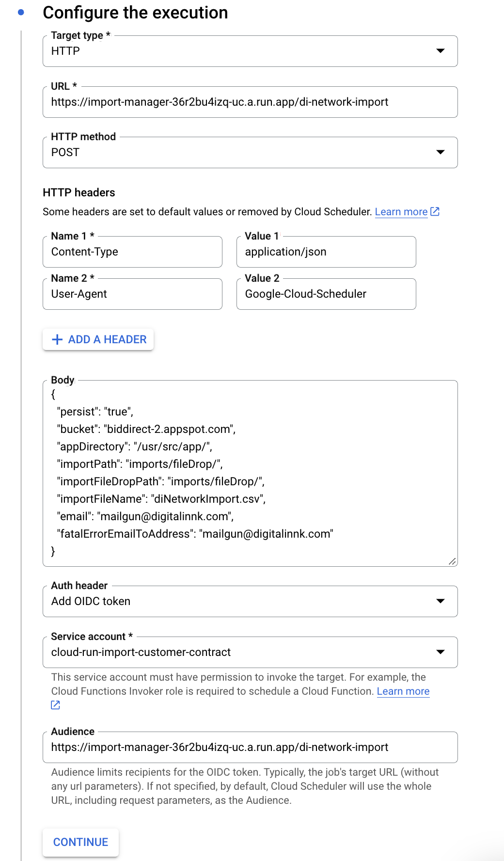Image resolution: width=504 pixels, height=861 pixels.
Task: Click the ADD A HEADER button
Action: pos(98,339)
